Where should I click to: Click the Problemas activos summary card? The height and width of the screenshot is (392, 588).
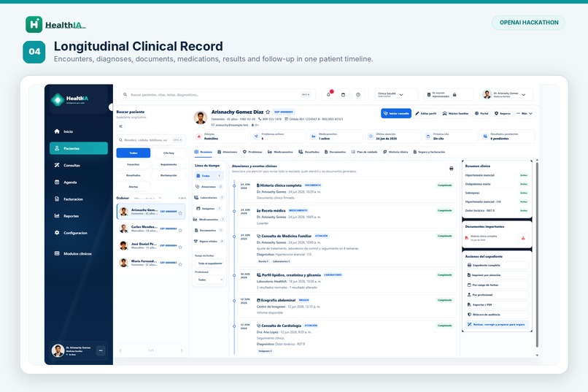277,137
